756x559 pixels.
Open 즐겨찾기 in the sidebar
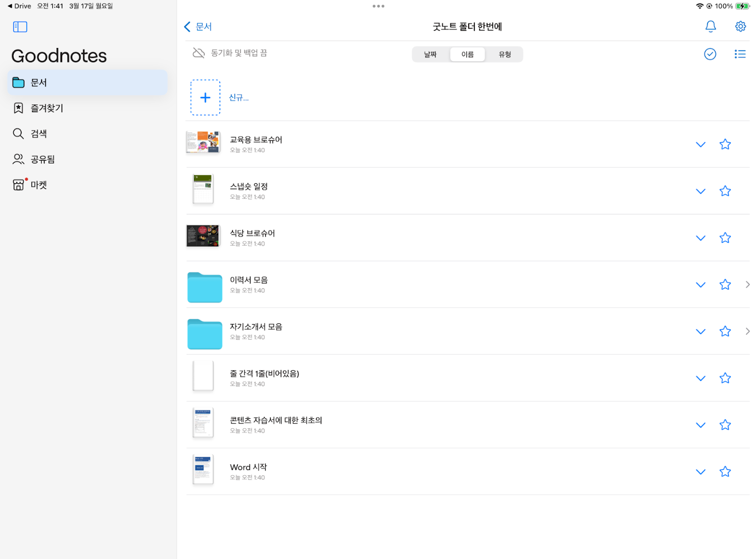(x=88, y=108)
